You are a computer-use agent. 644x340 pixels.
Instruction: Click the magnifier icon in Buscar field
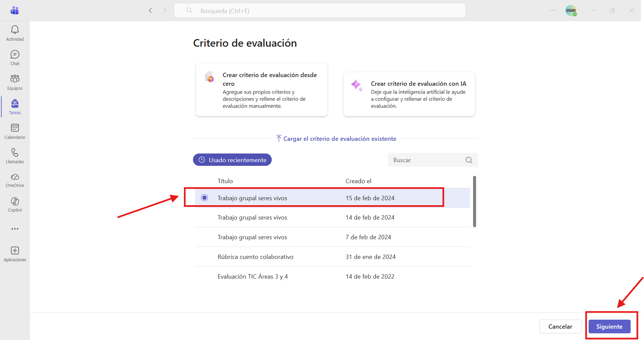(469, 160)
